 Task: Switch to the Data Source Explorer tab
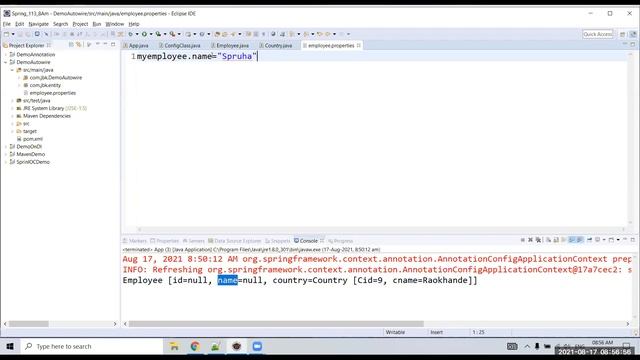click(x=234, y=241)
